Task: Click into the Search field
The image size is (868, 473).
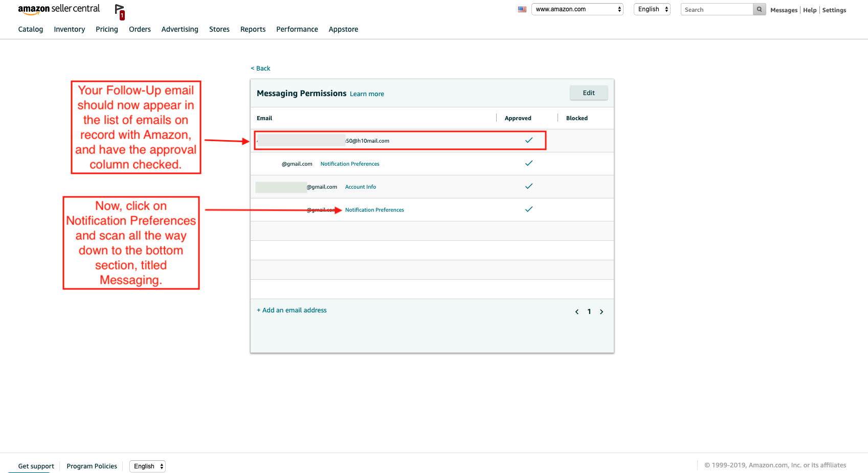Action: (717, 9)
